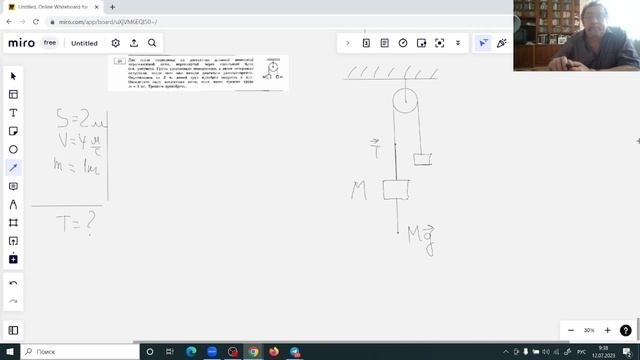Open the cards icon in top toolbar
Screen dimensions: 640x360
(x=366, y=43)
